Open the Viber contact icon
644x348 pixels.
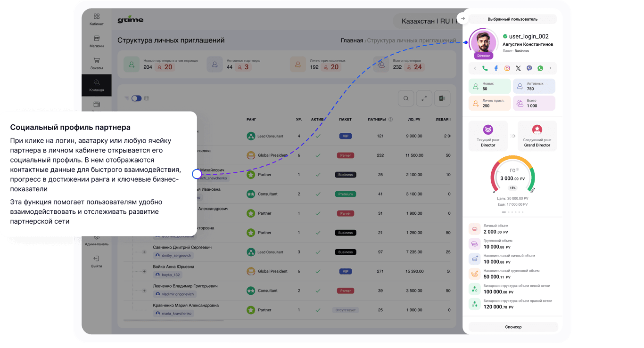click(x=529, y=68)
